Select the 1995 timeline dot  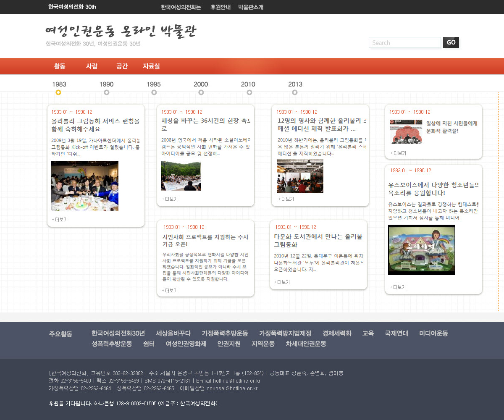154,92
